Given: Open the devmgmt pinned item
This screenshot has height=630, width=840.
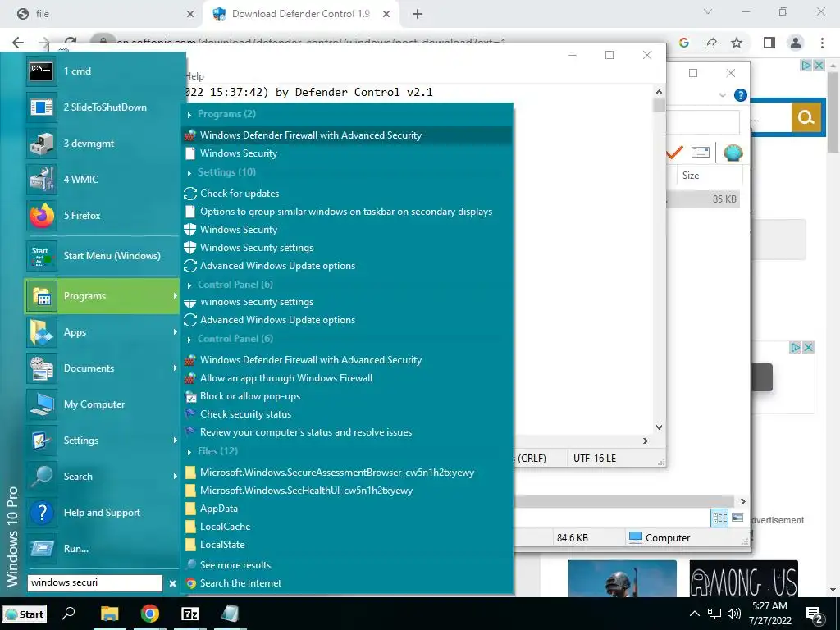Looking at the screenshot, I should point(102,143).
